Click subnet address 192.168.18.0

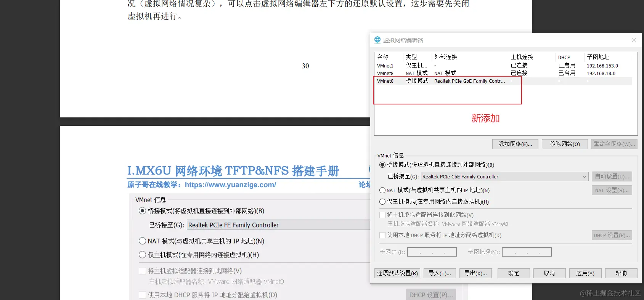click(x=601, y=73)
